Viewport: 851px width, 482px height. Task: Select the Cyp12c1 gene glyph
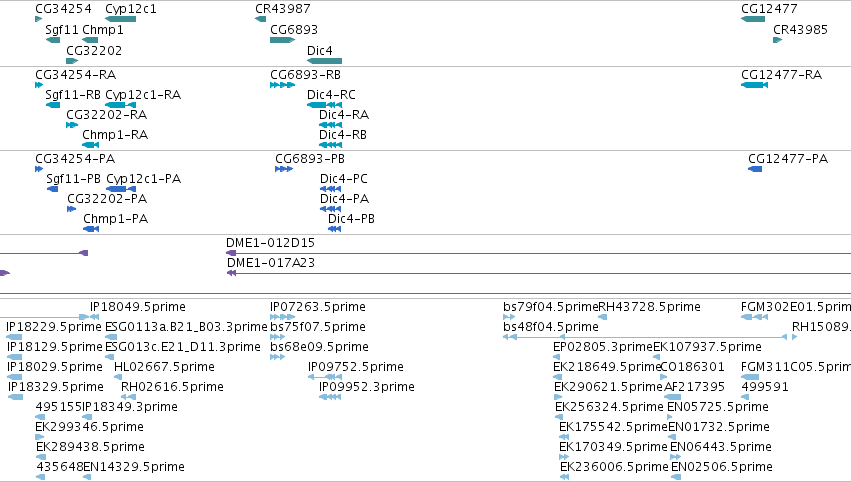click(120, 19)
